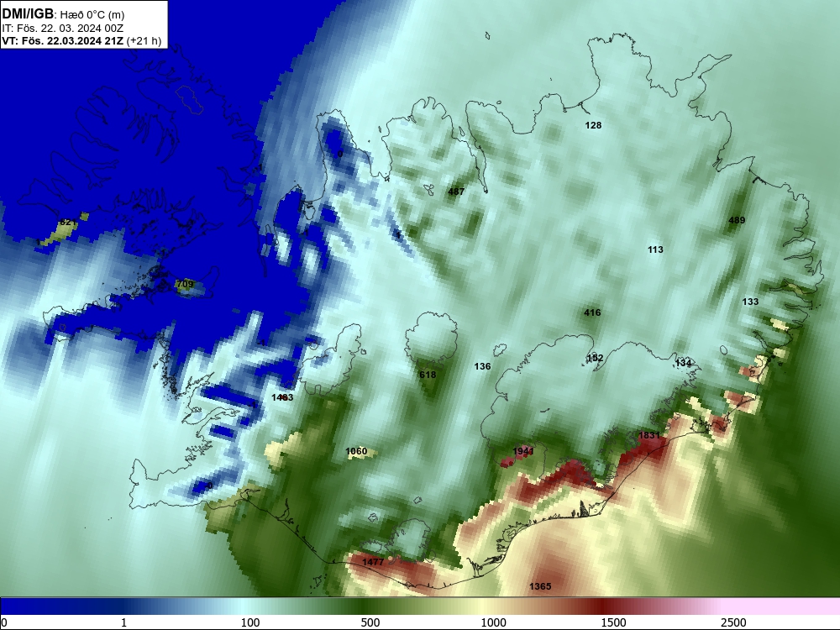The image size is (840, 630).
Task: Select the '618' value on the map
Action: pyautogui.click(x=428, y=375)
